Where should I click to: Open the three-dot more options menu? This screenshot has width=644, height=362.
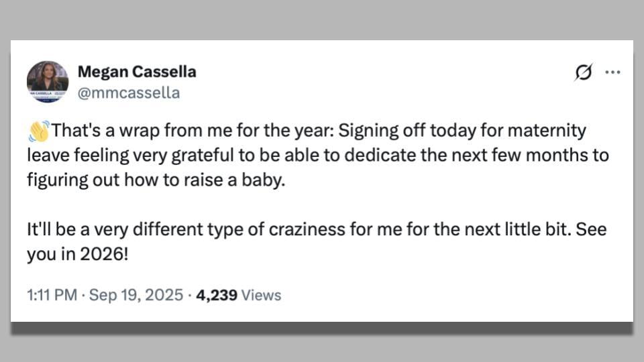[612, 72]
